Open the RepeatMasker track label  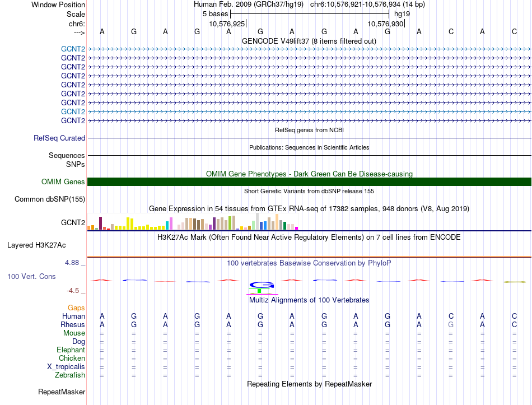click(62, 392)
